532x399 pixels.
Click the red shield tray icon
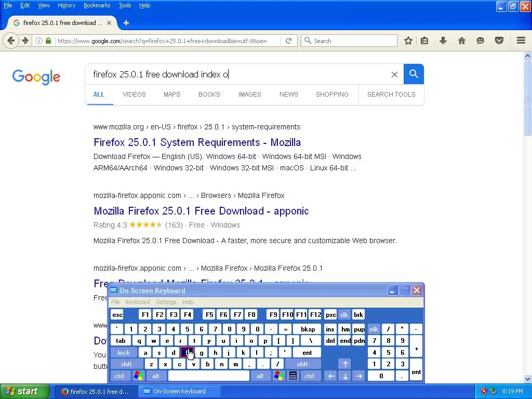pos(484,391)
